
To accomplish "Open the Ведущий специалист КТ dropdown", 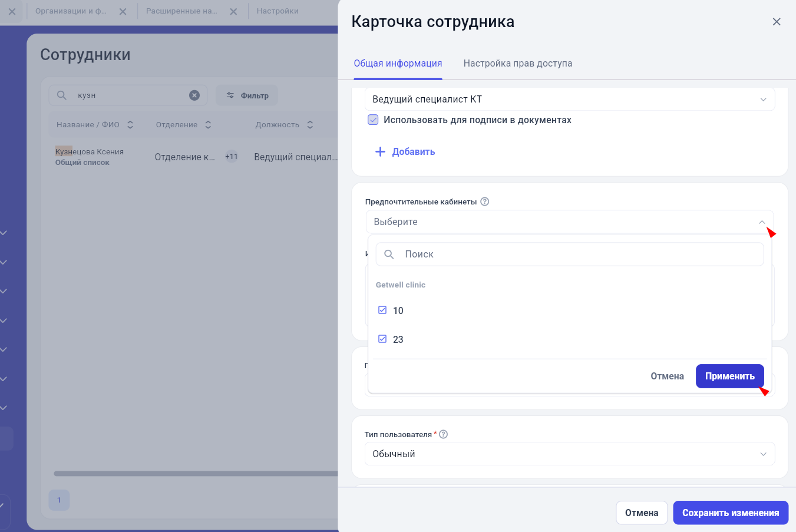I will 570,100.
